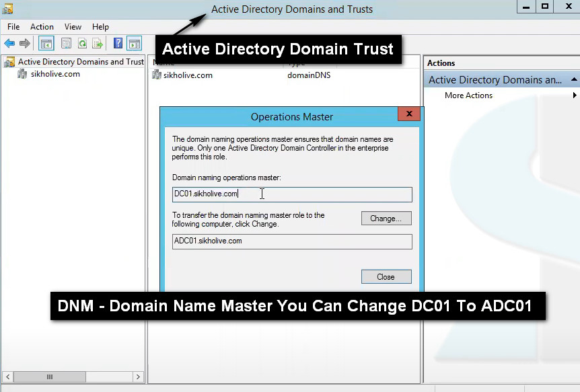Click the left arrow of the tree scrollbar

[x=8, y=377]
